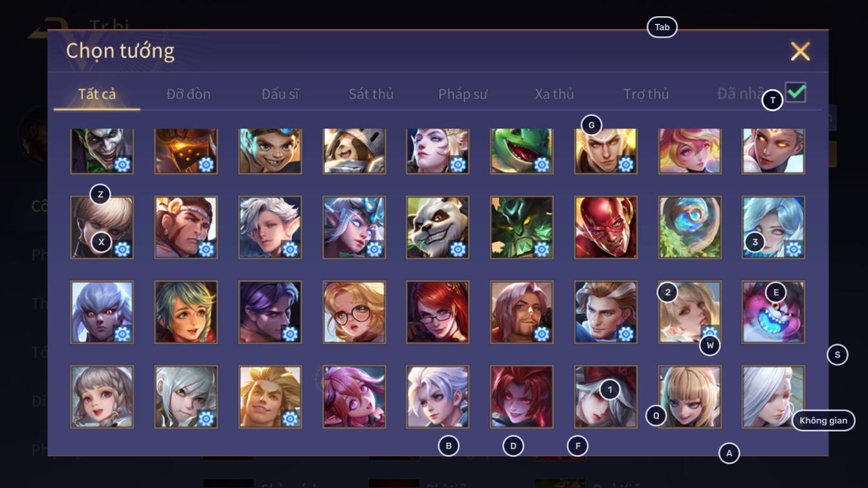868x488 pixels.
Task: Open gear settings on blue-haired elf hero
Action: point(374,249)
